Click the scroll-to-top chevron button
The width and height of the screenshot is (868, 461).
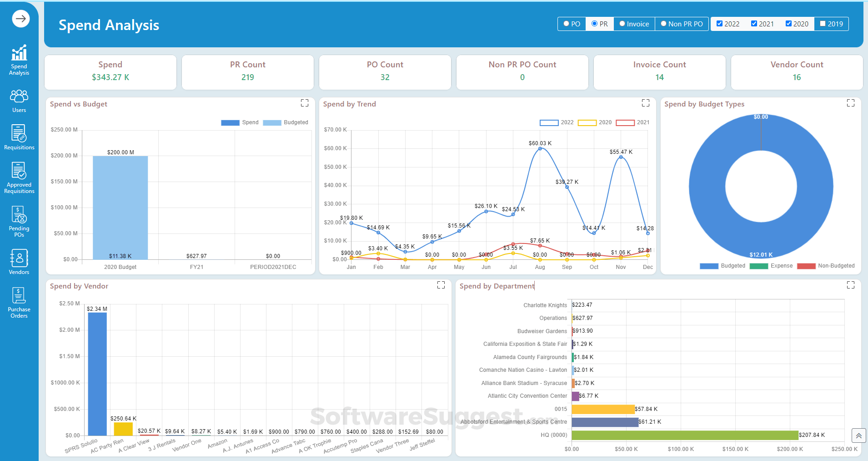click(x=859, y=436)
